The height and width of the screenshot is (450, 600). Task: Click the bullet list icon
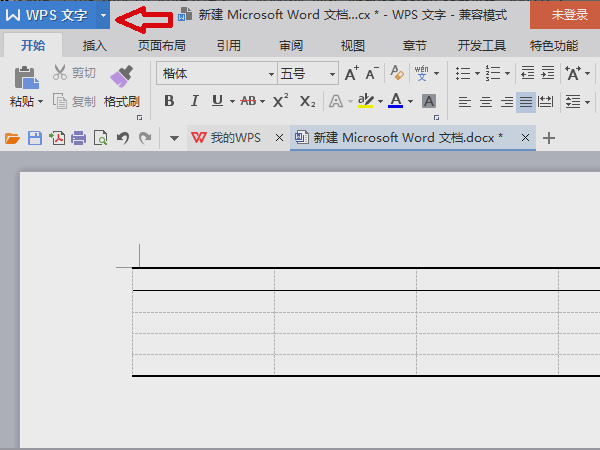pos(463,73)
